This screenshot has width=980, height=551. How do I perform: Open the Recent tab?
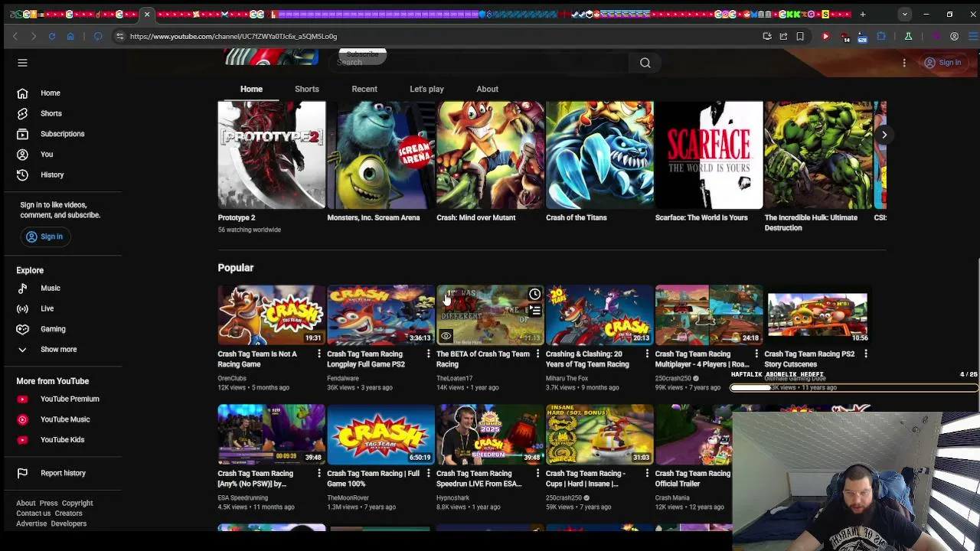coord(364,89)
